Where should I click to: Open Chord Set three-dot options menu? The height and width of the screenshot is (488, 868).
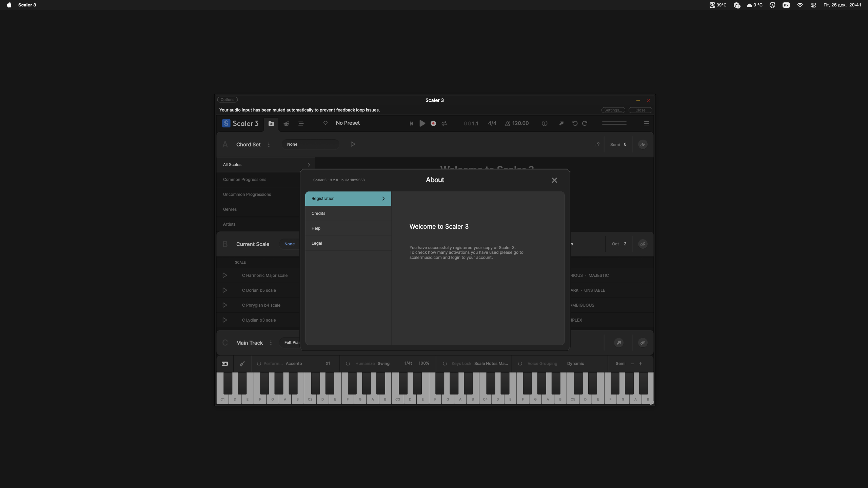tap(269, 145)
